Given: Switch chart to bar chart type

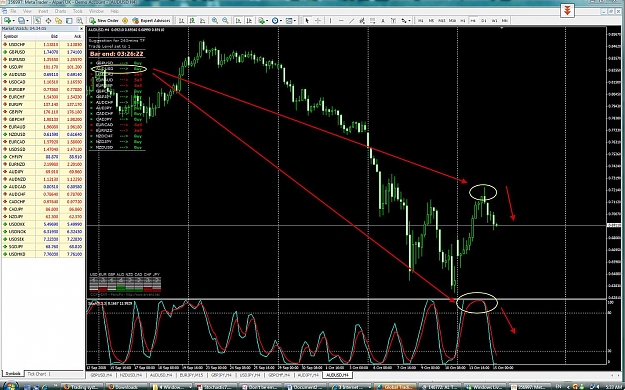Looking at the screenshot, I should 182,20.
